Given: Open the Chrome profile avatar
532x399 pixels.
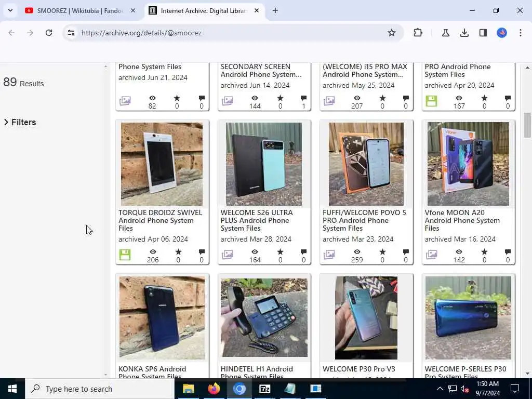Looking at the screenshot, I should [x=502, y=33].
